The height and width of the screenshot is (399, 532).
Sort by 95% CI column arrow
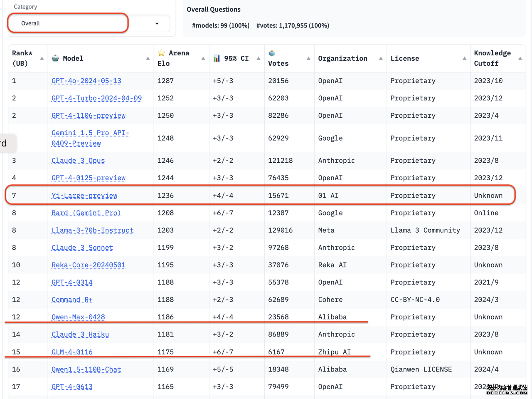pyautogui.click(x=258, y=58)
